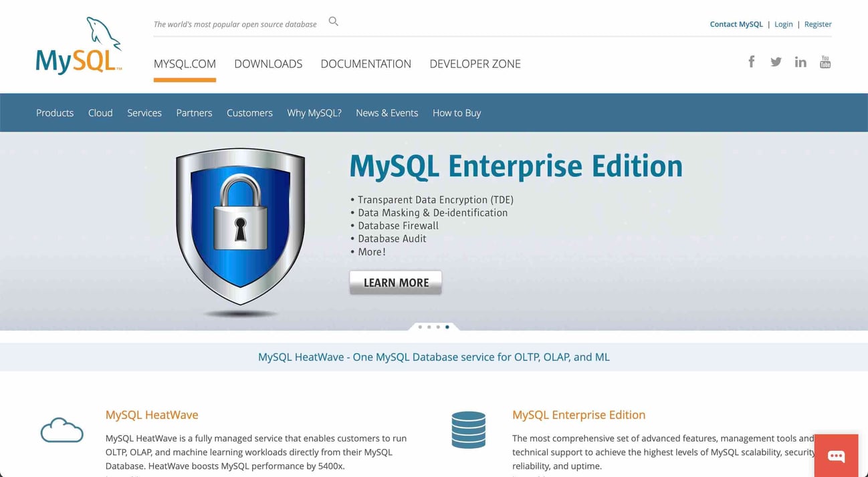Image resolution: width=868 pixels, height=477 pixels.
Task: Open the Why MySQL? menu item
Action: pos(314,113)
